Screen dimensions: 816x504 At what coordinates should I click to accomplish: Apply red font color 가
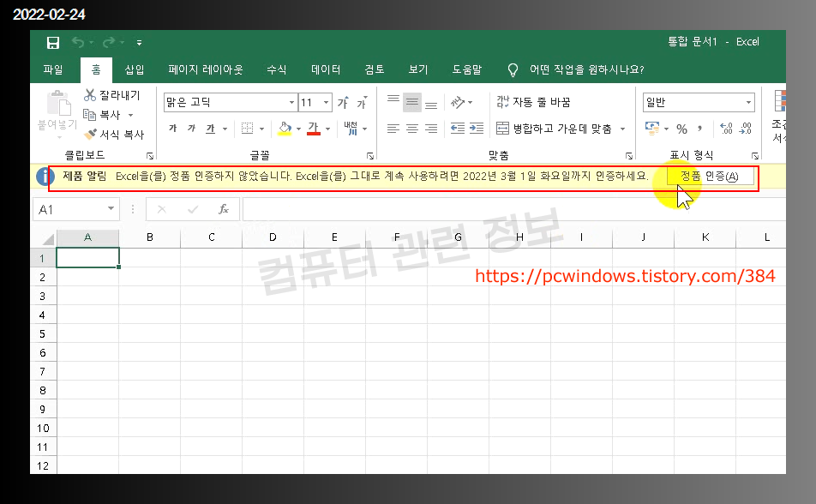[x=314, y=128]
